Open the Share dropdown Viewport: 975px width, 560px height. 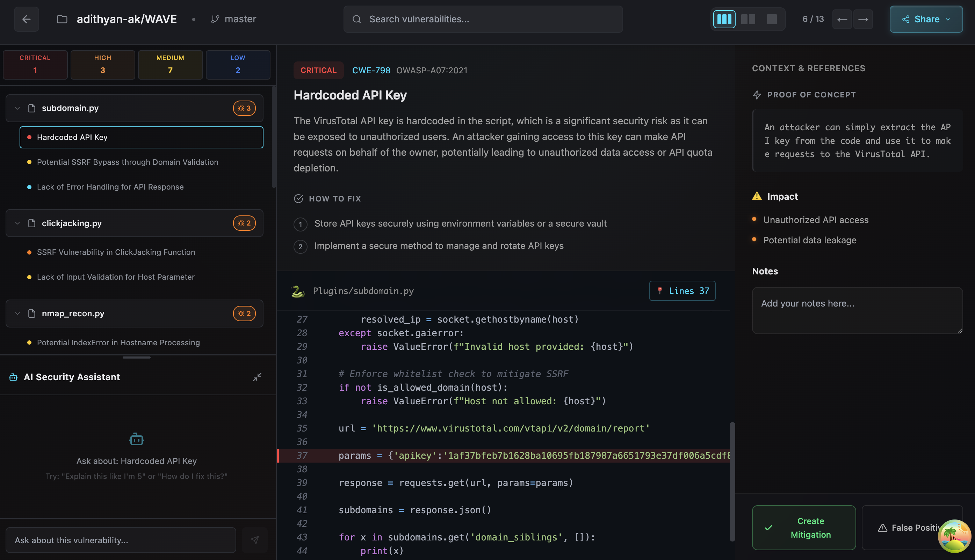pyautogui.click(x=926, y=19)
